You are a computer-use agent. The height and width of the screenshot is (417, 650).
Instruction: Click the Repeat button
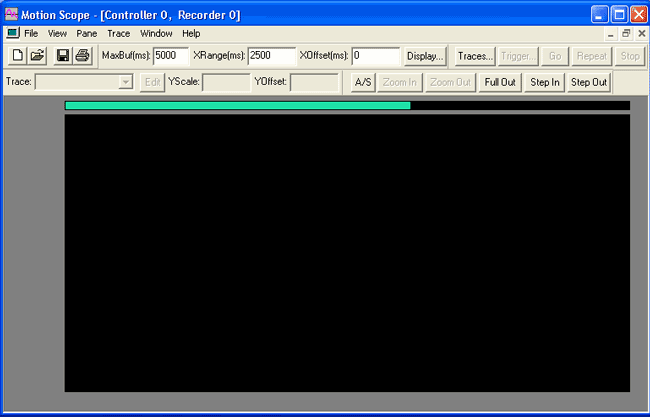click(592, 56)
